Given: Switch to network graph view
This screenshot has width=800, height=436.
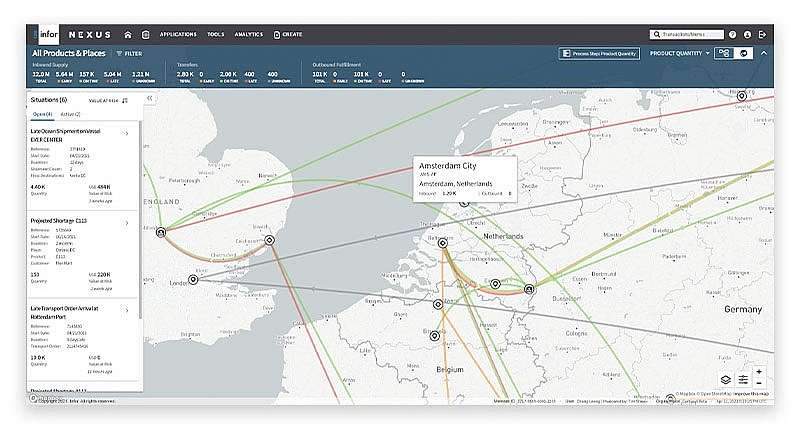Looking at the screenshot, I should pos(724,53).
